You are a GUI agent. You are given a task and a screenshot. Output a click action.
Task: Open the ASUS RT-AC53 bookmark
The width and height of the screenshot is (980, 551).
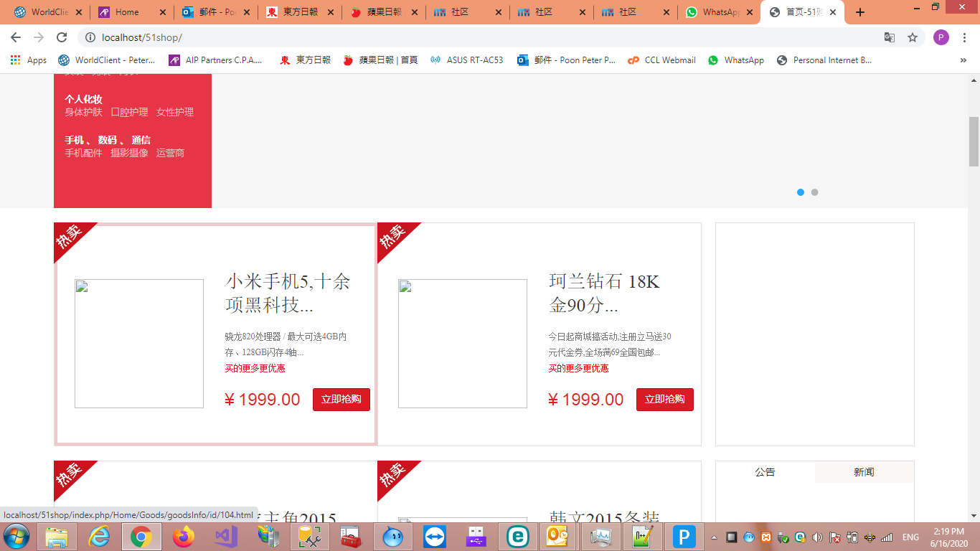(x=466, y=60)
